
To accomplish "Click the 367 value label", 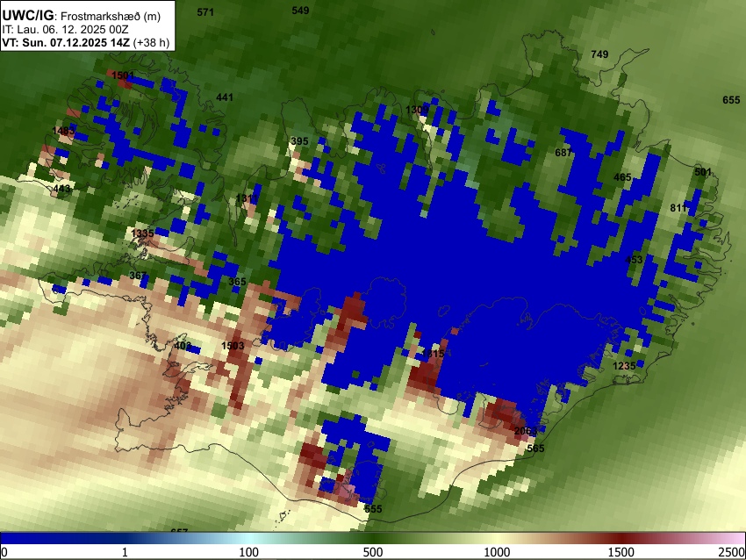I will [x=138, y=276].
